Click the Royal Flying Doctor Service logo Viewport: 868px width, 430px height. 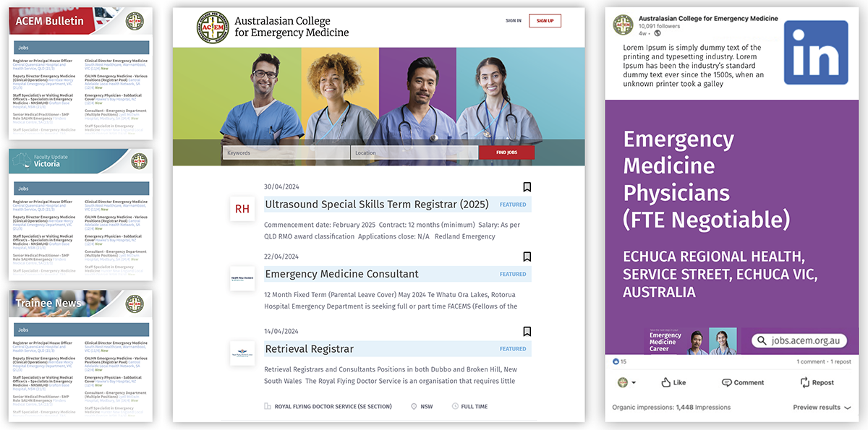coord(242,353)
